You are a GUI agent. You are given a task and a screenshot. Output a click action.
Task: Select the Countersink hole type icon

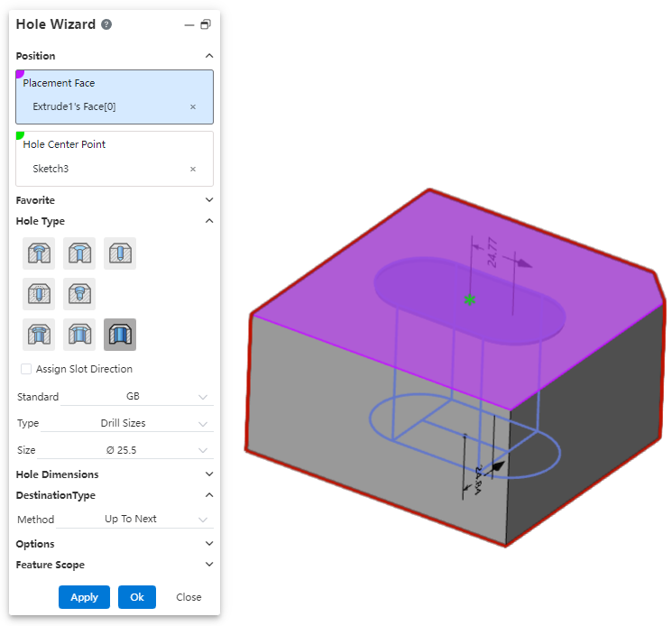click(79, 253)
